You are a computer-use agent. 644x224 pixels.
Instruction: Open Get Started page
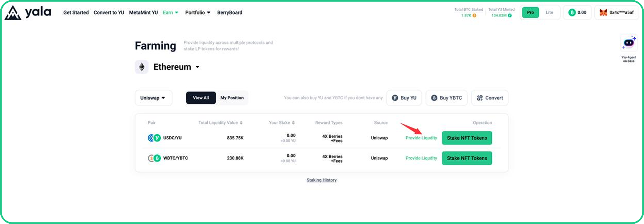coord(76,13)
